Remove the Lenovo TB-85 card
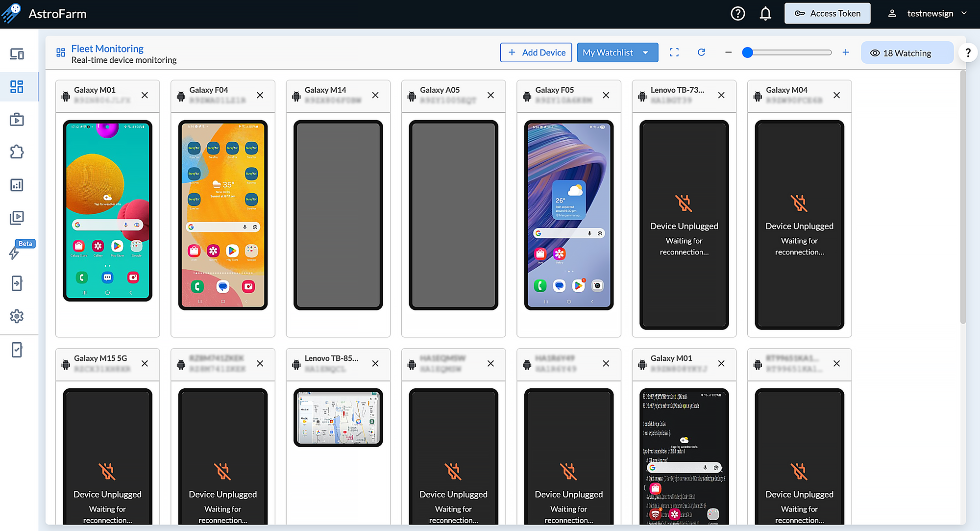Screen dimensions: 980x531 (x=375, y=363)
